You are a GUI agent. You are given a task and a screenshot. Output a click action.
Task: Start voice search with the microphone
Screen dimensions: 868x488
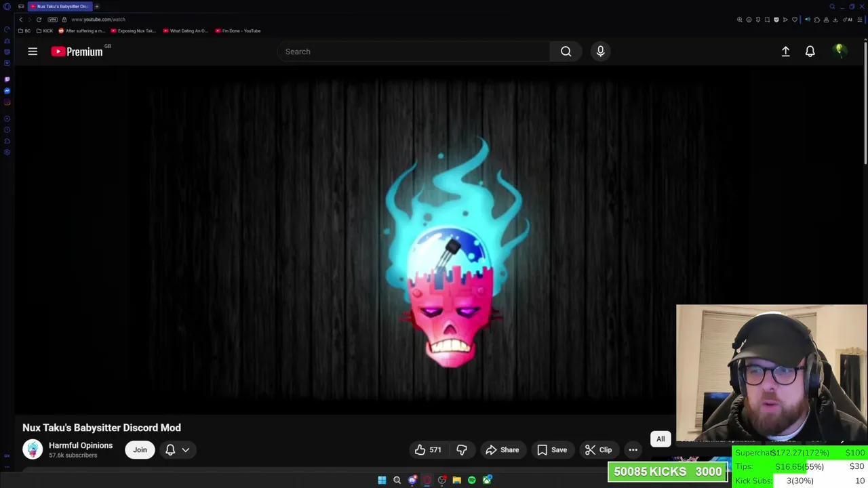click(x=600, y=52)
